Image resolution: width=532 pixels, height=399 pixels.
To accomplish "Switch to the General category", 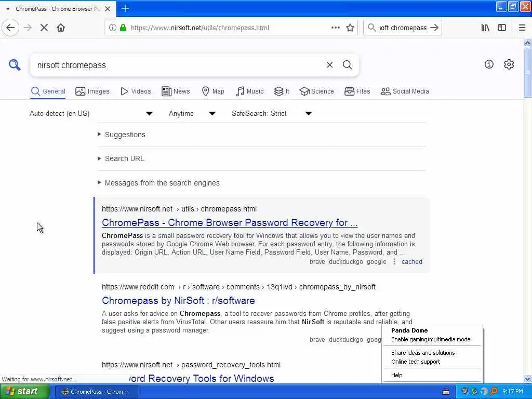I will (48, 91).
